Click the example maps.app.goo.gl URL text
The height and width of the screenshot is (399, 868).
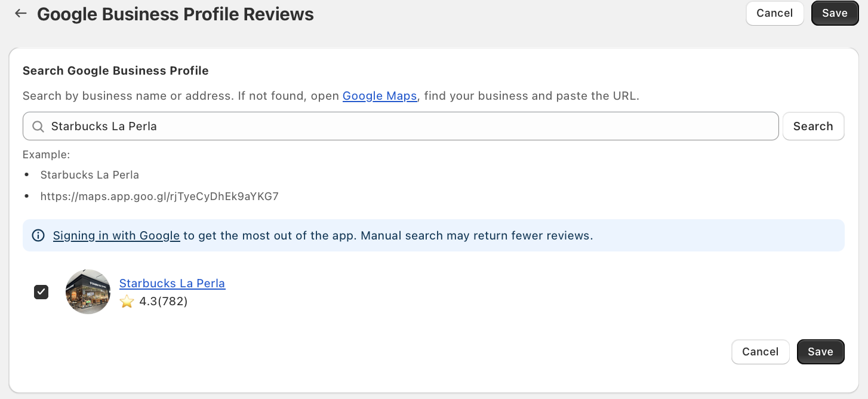[159, 196]
